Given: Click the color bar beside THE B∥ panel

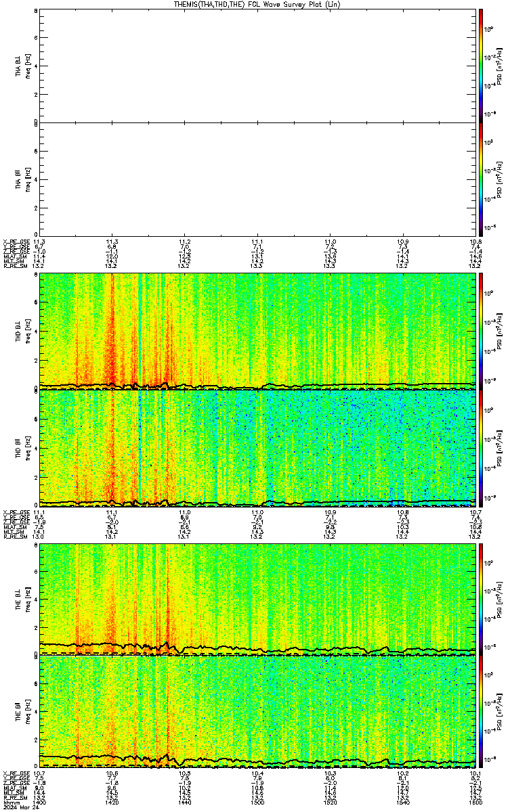Looking at the screenshot, I should click(x=481, y=712).
